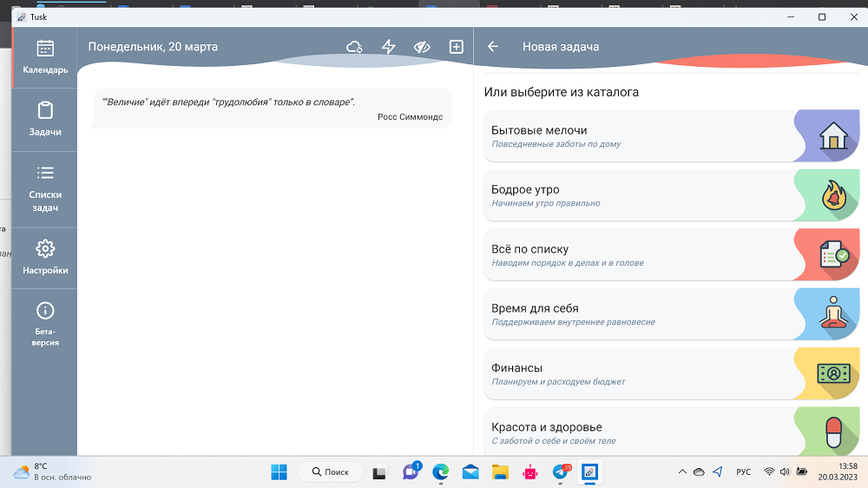
Task: Select the Бодрое утро catalog category
Action: 638,195
